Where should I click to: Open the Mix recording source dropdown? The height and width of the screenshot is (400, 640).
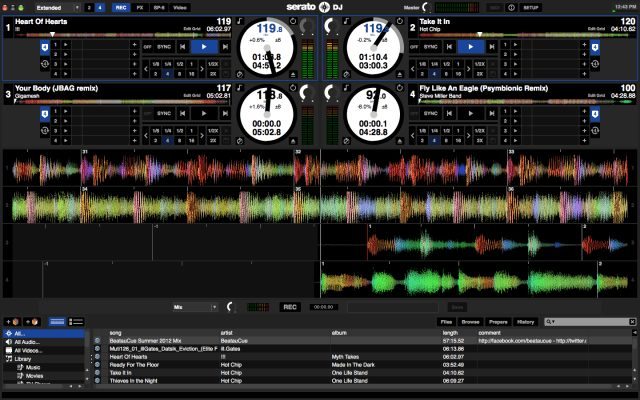[x=195, y=307]
